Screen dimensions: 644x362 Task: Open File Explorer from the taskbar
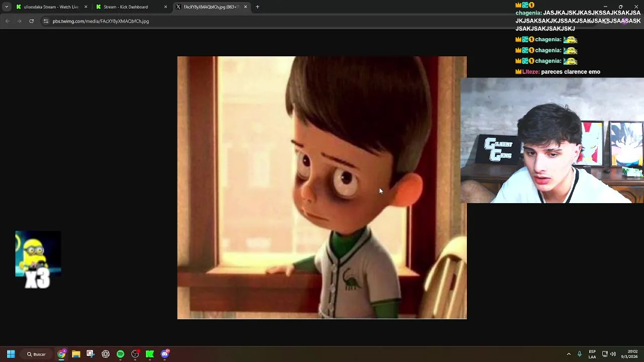coord(76,354)
